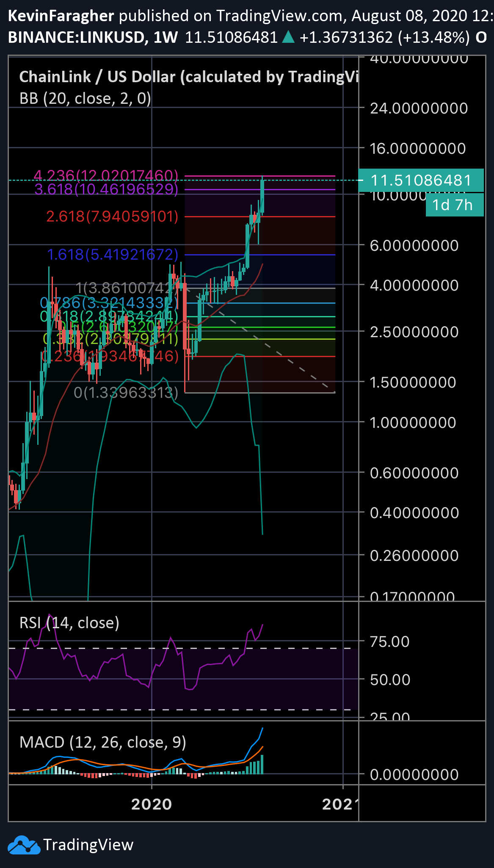Click the 16.00000000 price axis label

coord(418,149)
